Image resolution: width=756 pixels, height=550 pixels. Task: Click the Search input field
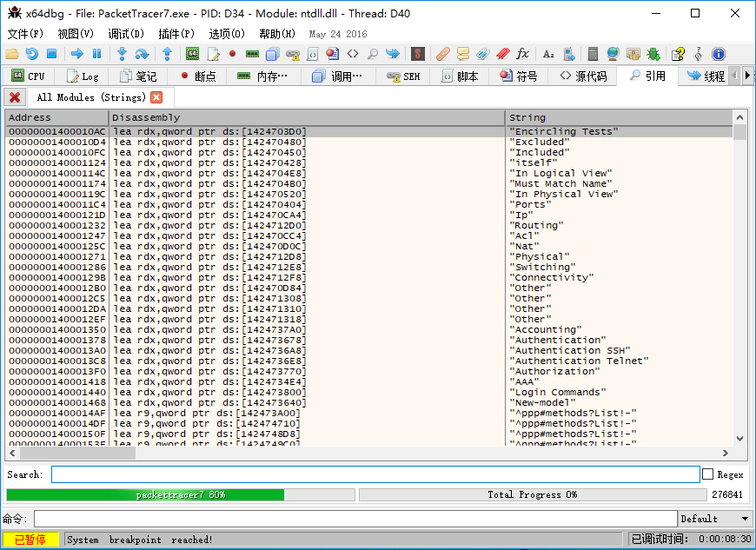coord(375,474)
